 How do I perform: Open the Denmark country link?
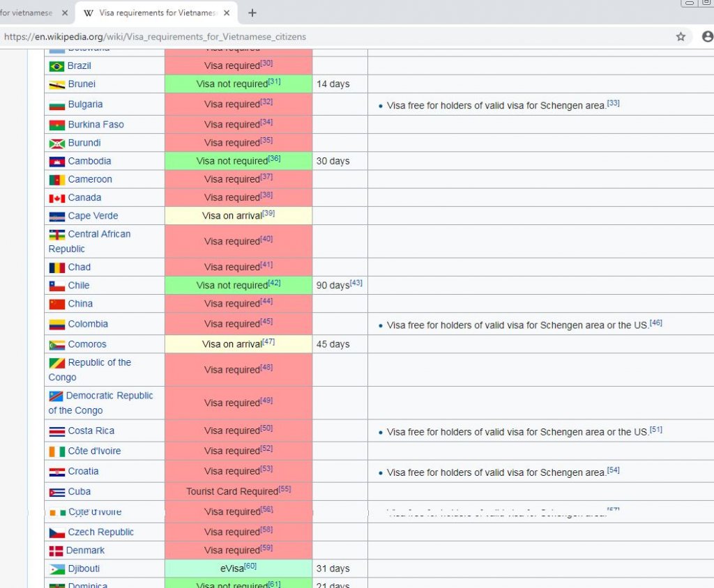coord(85,550)
